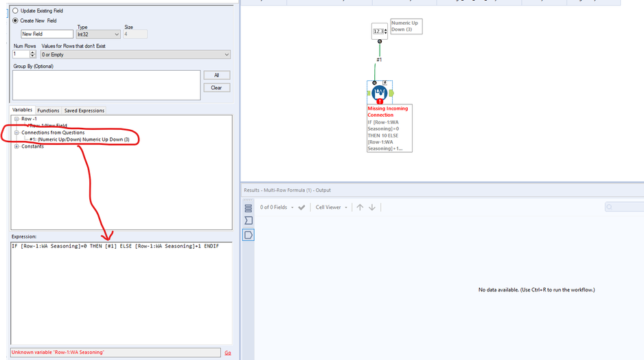Select the Numeric Up Down tool icon
644x360 pixels.
tap(380, 31)
